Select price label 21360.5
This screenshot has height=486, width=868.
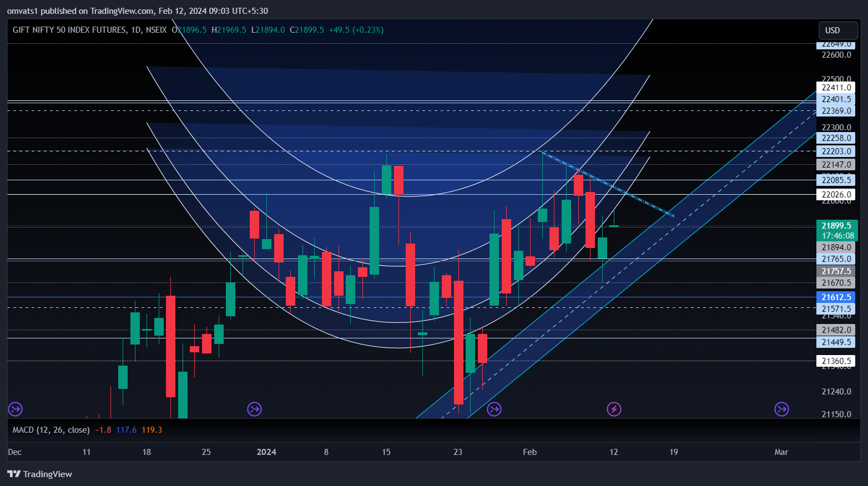(836, 361)
